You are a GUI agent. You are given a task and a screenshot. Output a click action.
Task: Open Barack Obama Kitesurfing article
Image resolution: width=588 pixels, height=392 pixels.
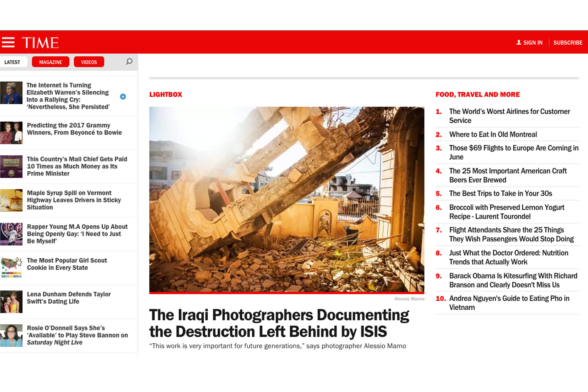pyautogui.click(x=513, y=280)
